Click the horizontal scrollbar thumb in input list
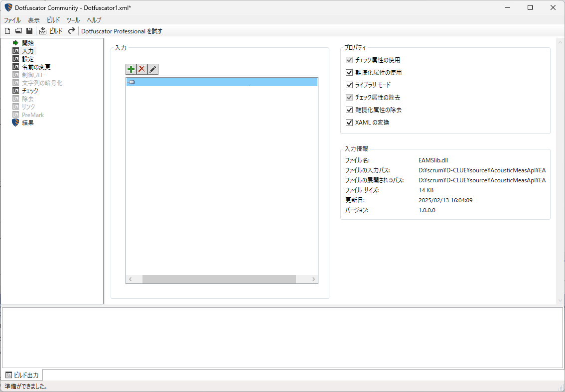This screenshot has height=392, width=565. tap(219, 279)
